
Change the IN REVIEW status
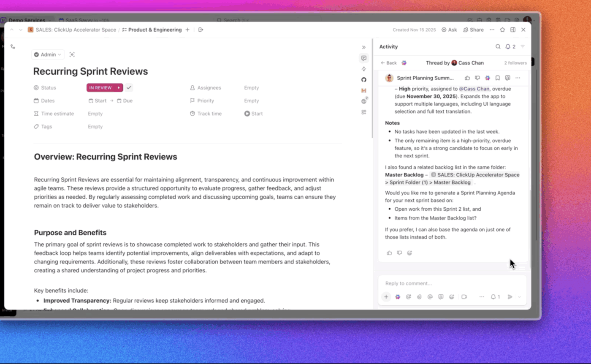coord(100,88)
